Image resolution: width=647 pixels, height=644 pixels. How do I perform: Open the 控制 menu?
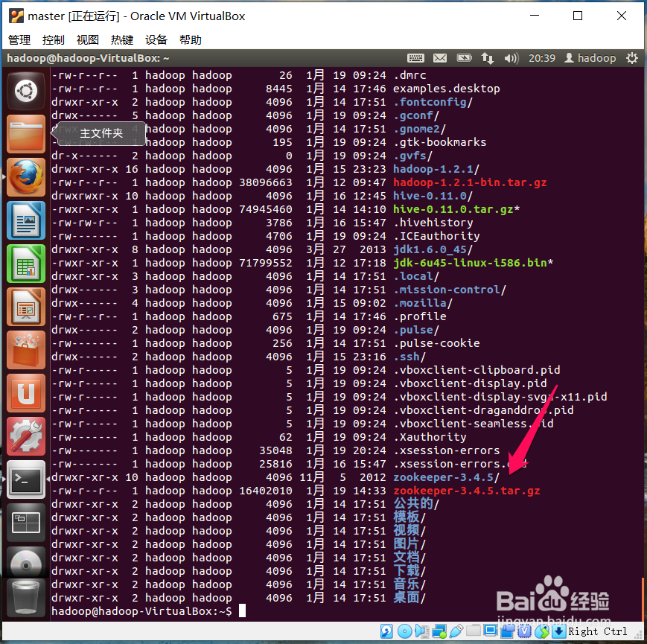54,40
